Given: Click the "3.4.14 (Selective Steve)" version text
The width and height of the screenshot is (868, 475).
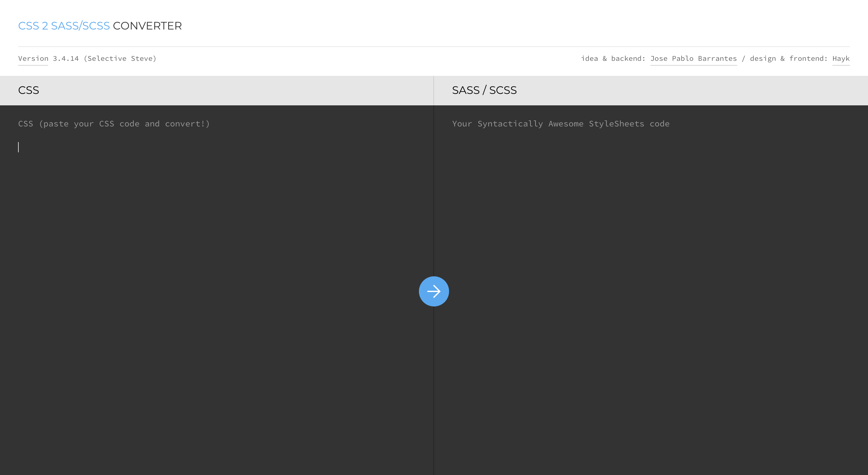Looking at the screenshot, I should pos(105,59).
